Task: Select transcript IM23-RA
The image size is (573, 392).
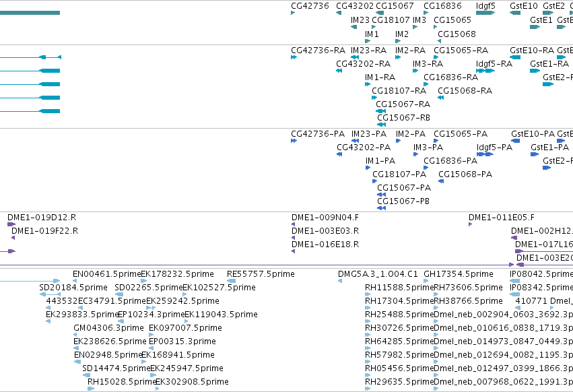Action: (368, 51)
